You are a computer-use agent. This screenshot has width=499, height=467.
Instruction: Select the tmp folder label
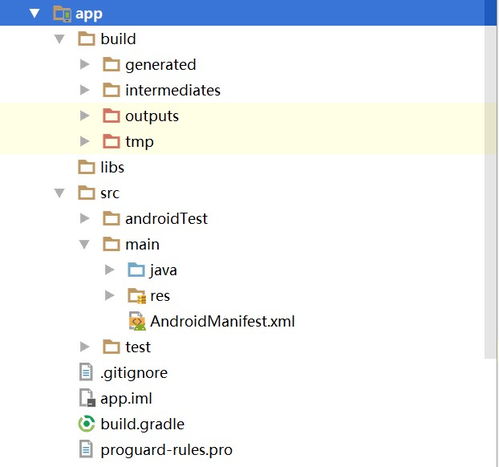(x=139, y=142)
